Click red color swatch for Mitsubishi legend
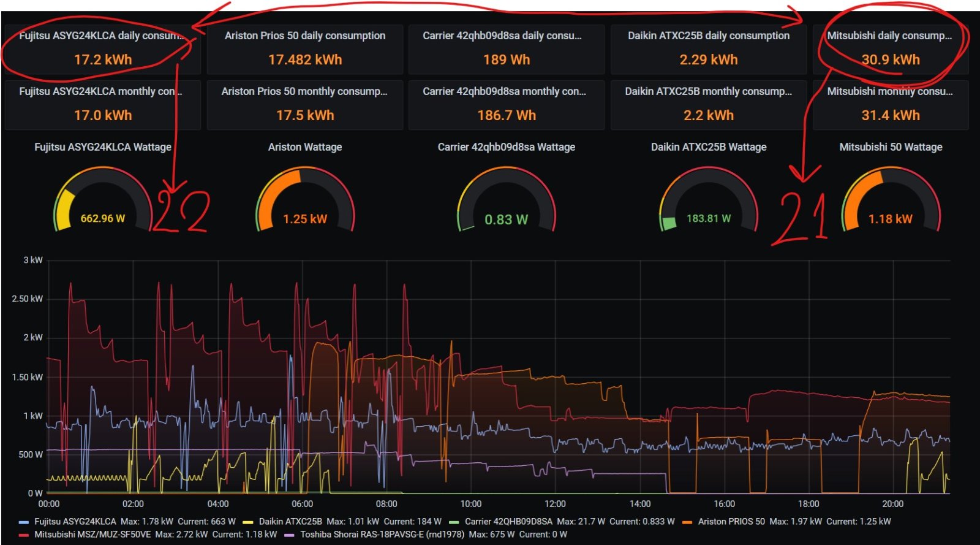980x545 pixels. (x=24, y=535)
